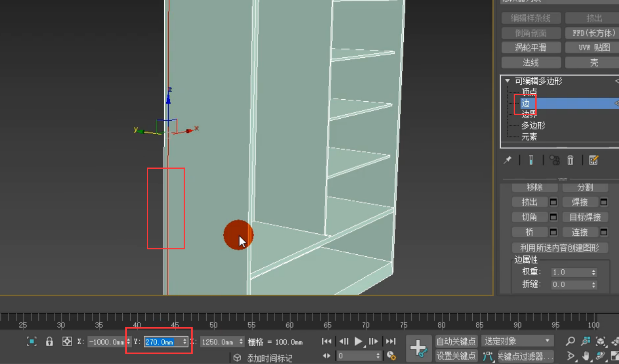619x364 pixels.
Task: Click the Orbit viewport icon
Action: pos(601,356)
